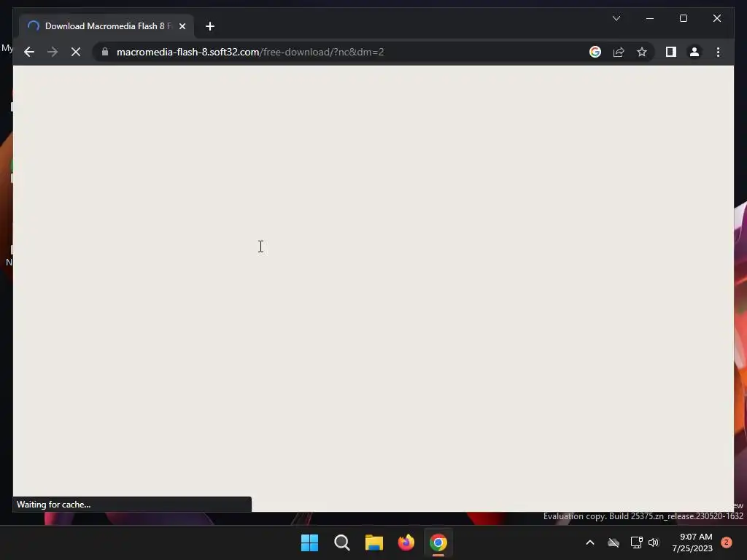Close the Chrome window

(716, 18)
